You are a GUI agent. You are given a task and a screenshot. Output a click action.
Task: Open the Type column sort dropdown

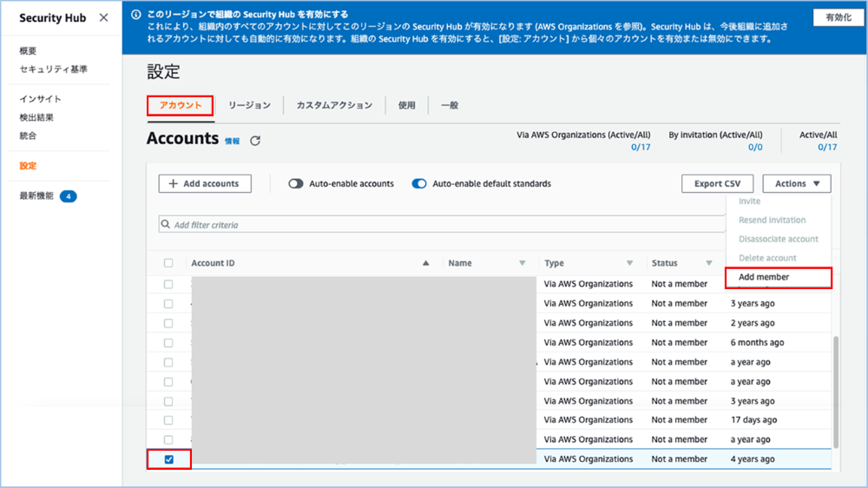(629, 263)
